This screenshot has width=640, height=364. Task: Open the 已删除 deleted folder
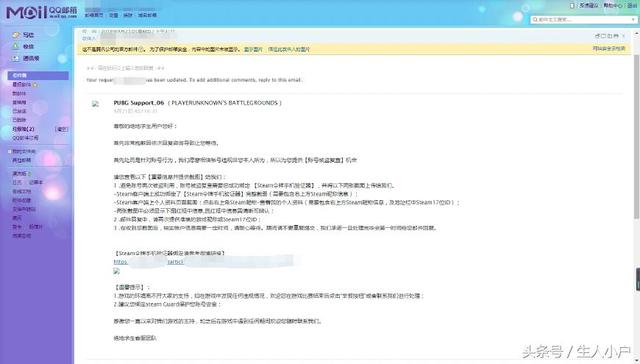19,120
